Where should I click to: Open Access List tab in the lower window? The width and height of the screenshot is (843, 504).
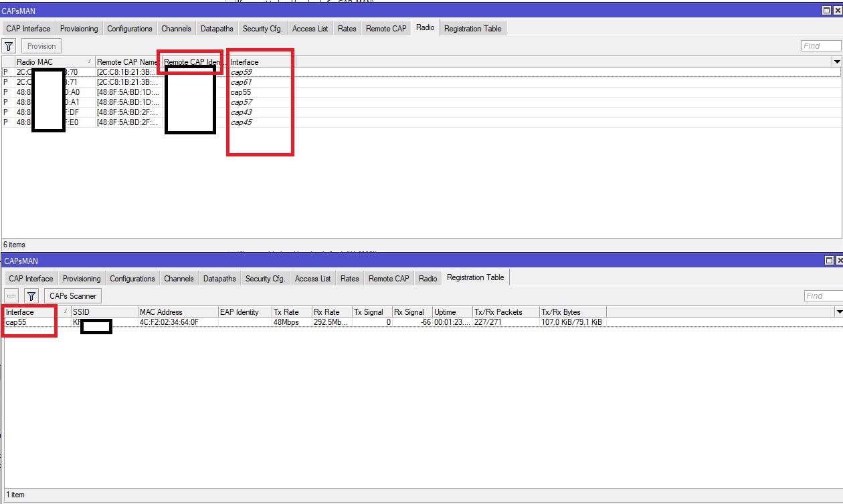[x=313, y=279]
